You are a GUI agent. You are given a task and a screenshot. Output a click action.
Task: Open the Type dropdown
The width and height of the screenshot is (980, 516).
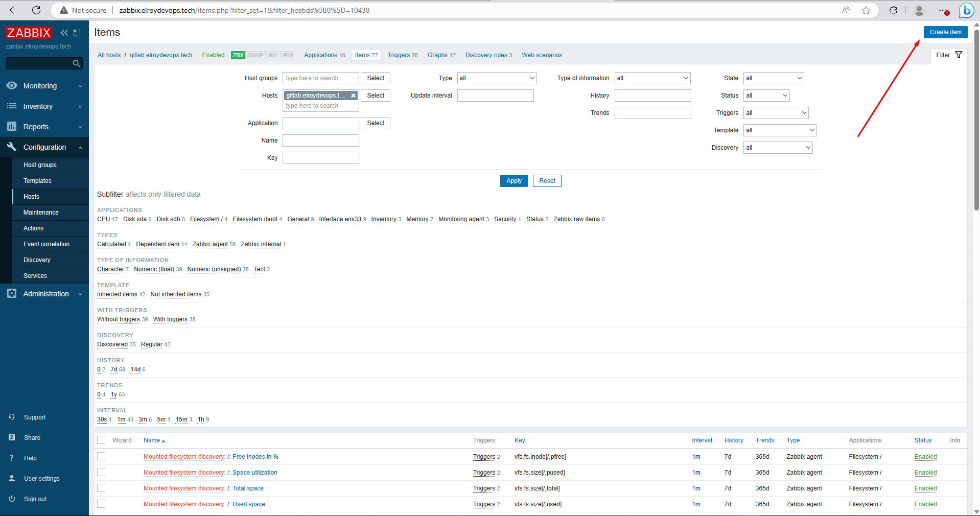pos(497,78)
